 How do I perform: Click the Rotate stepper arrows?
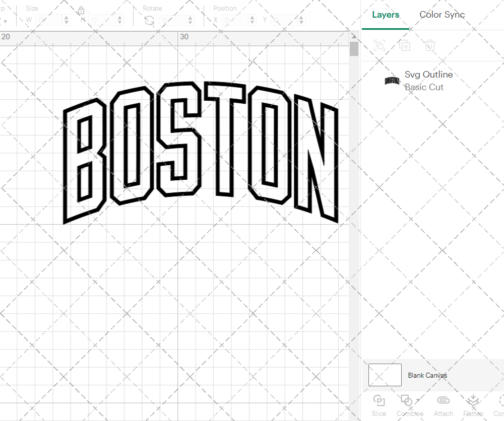click(191, 21)
